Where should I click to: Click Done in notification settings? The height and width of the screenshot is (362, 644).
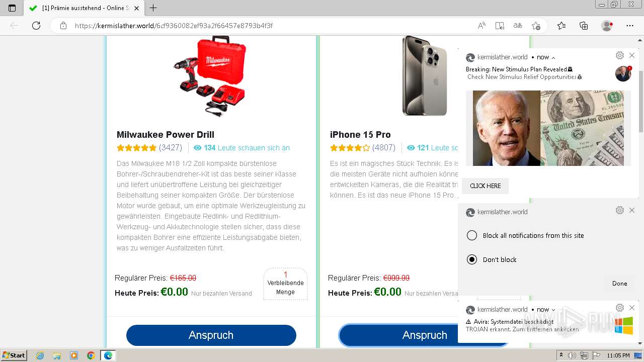pyautogui.click(x=619, y=284)
